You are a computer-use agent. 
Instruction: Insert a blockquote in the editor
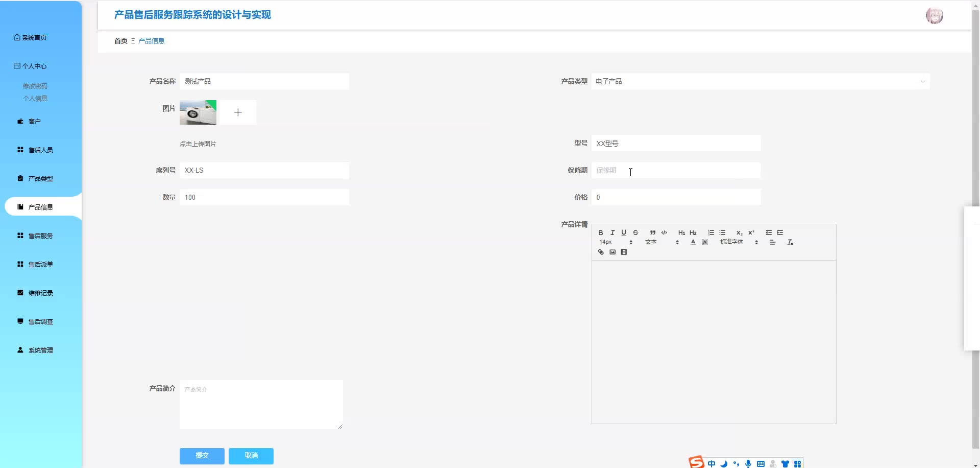coord(653,232)
